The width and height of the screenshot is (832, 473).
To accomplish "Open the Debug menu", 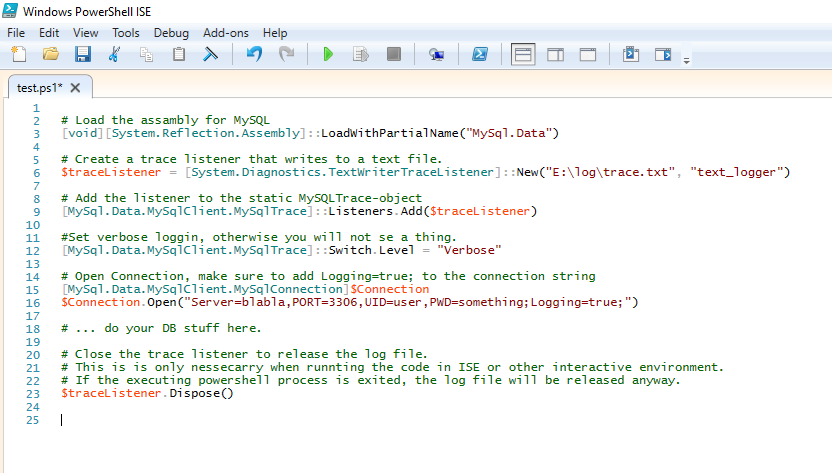I will tap(171, 33).
